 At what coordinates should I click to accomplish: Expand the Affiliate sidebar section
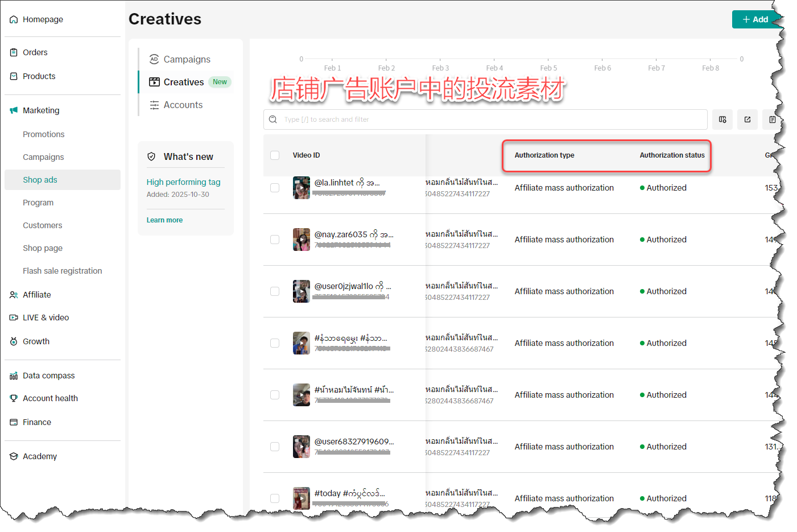[x=37, y=295]
